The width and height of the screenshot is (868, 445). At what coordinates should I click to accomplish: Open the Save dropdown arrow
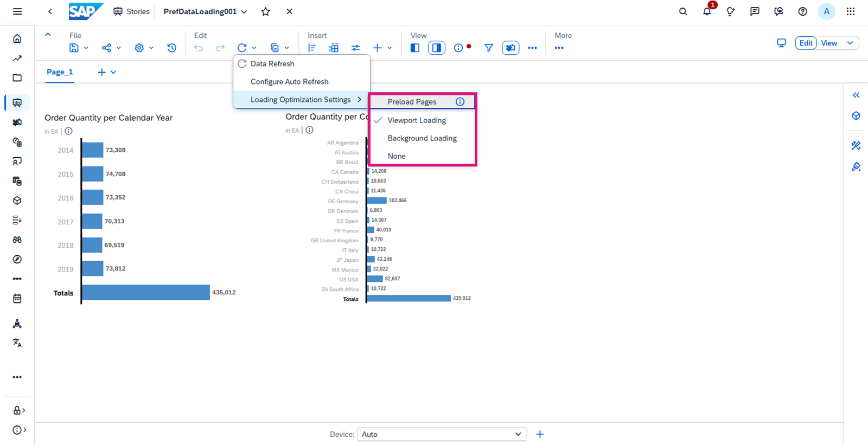(x=86, y=48)
